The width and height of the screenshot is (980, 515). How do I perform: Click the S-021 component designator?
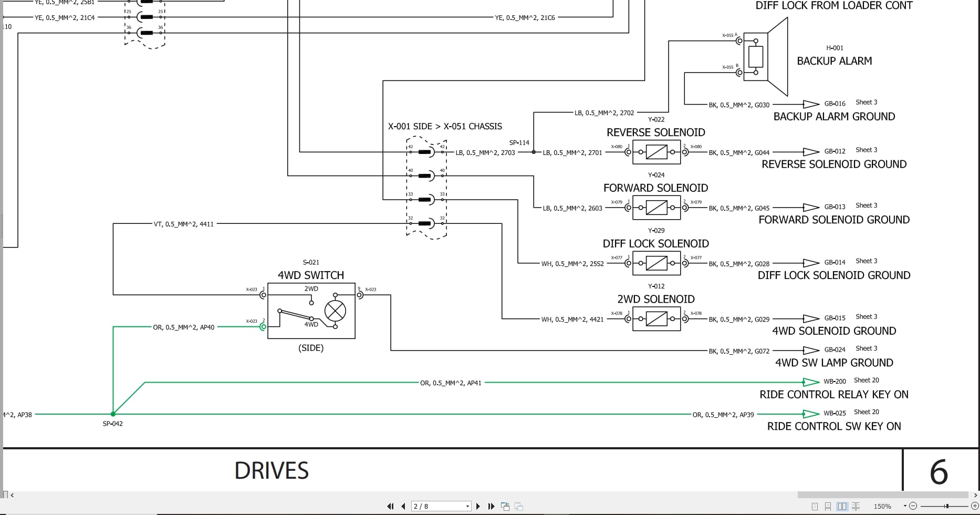[x=311, y=262]
